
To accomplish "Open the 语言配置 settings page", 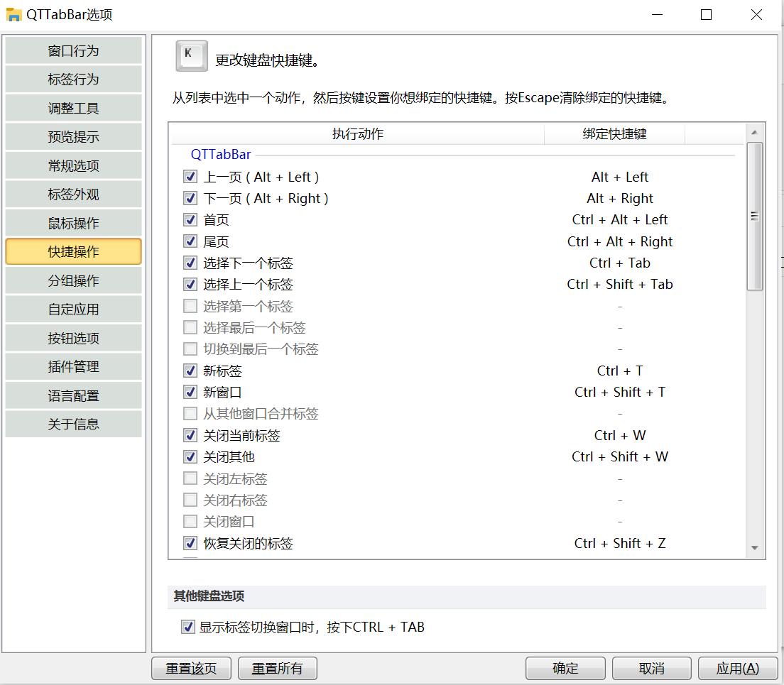I will (x=73, y=395).
